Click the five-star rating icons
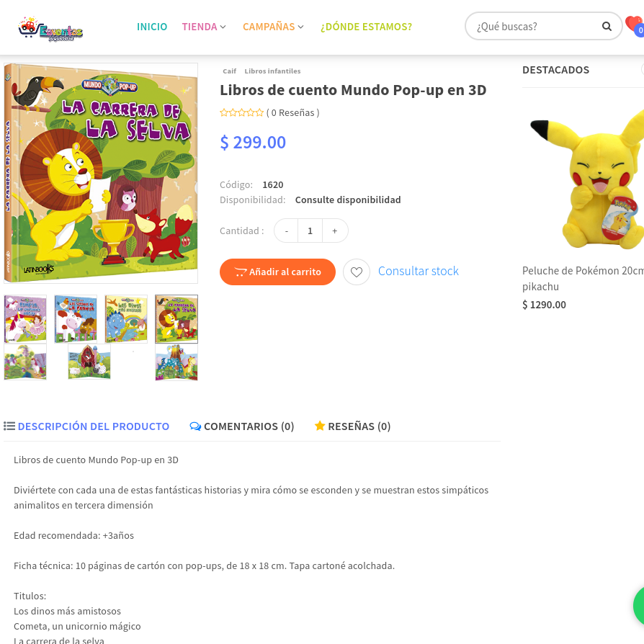 coord(241,112)
